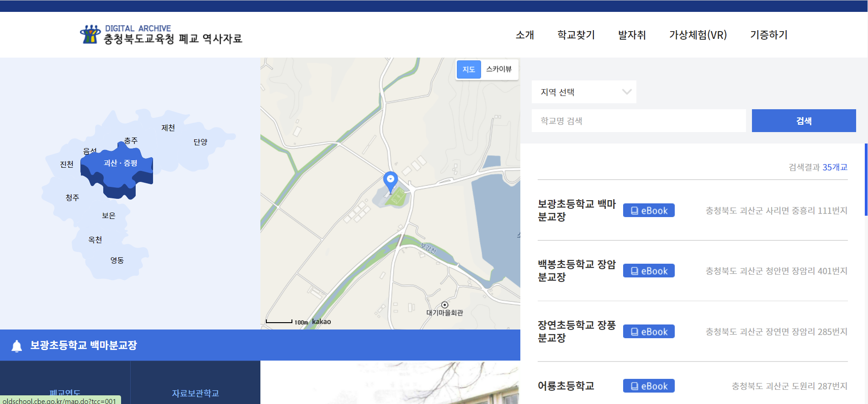The image size is (868, 404).
Task: Click the 학교명 검색 input field
Action: click(638, 121)
